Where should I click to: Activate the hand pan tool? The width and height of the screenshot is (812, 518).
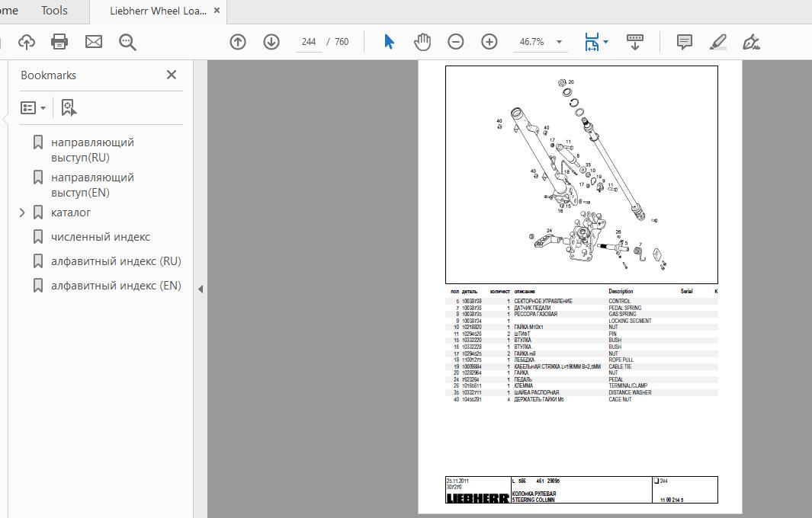click(422, 42)
